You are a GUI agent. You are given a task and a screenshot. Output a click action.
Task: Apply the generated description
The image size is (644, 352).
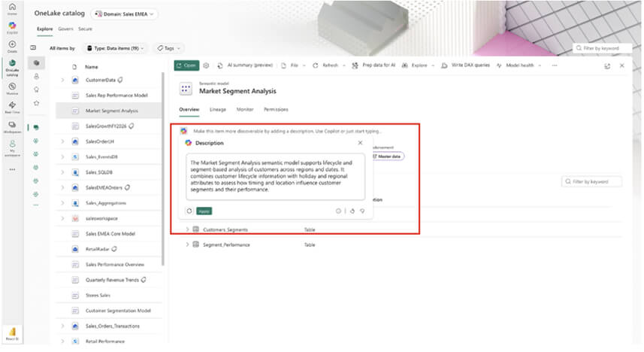[204, 211]
